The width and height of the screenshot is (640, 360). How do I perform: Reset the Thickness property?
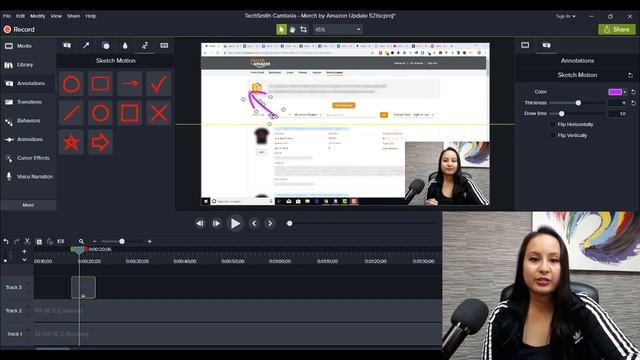tap(633, 103)
